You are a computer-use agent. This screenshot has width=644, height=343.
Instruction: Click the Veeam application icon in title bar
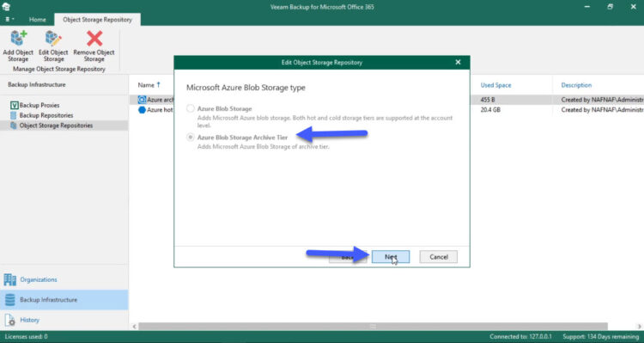tap(6, 7)
